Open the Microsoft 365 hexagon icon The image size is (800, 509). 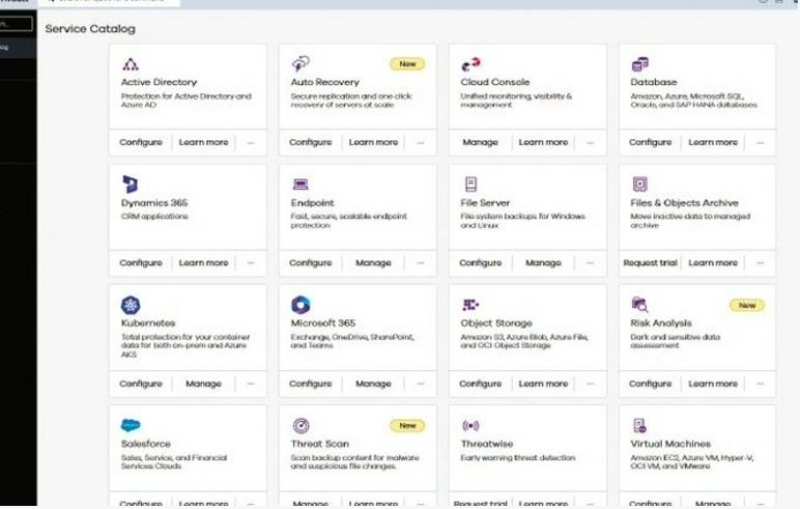pyautogui.click(x=300, y=305)
